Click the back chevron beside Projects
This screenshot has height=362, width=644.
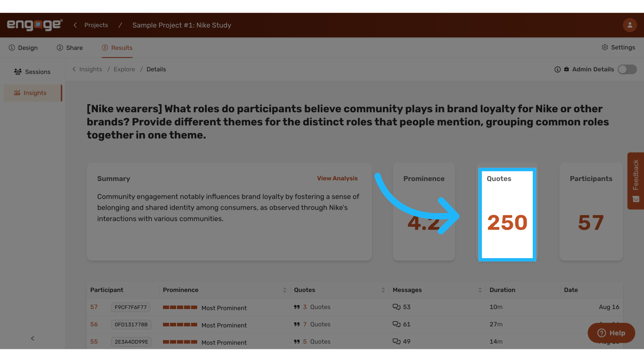click(x=75, y=25)
